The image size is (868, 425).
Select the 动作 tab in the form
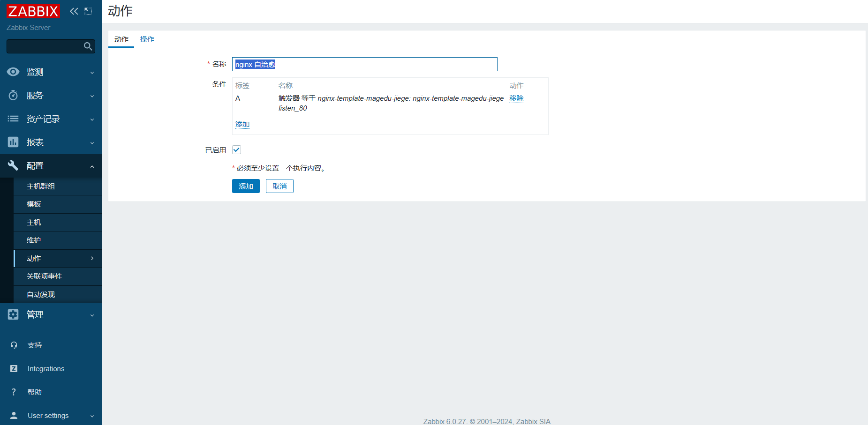pyautogui.click(x=121, y=39)
